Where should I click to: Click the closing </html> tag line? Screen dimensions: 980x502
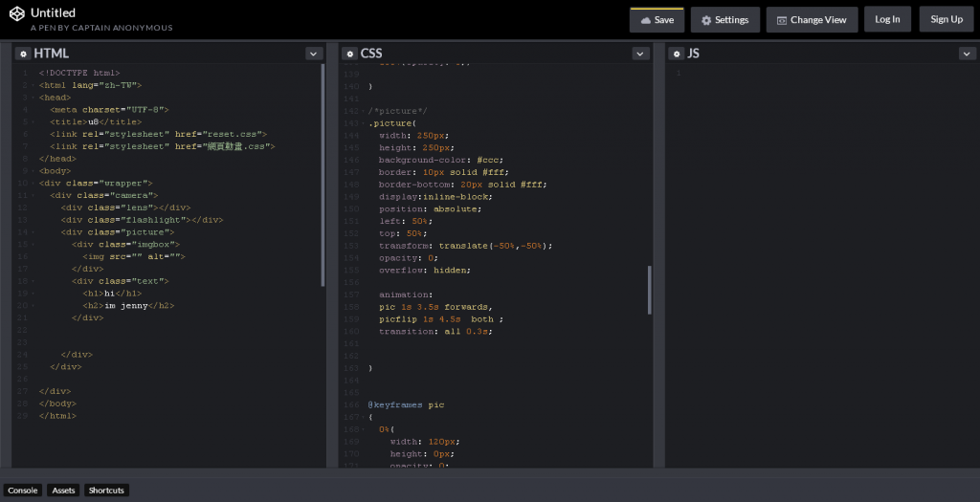click(57, 416)
